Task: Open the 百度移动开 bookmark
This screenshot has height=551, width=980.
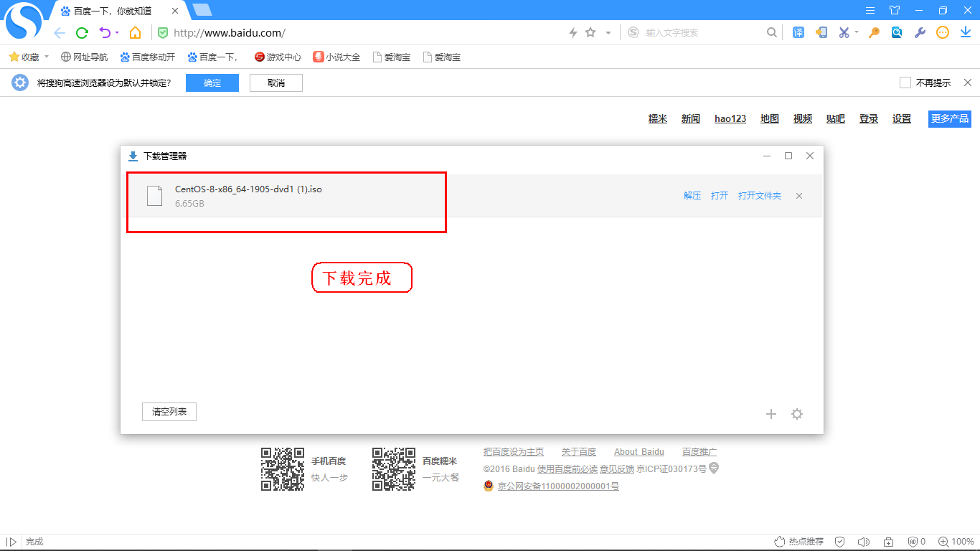Action: 148,57
